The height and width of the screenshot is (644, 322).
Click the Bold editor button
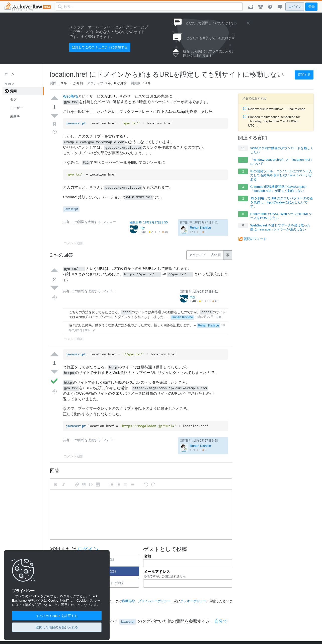[x=56, y=485]
